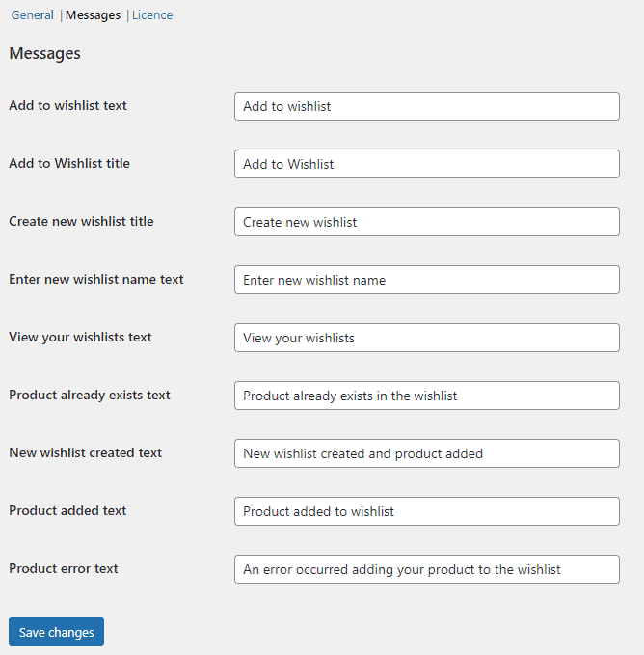Focus the 'Product added to wishlist' input
644x655 pixels.
click(427, 511)
